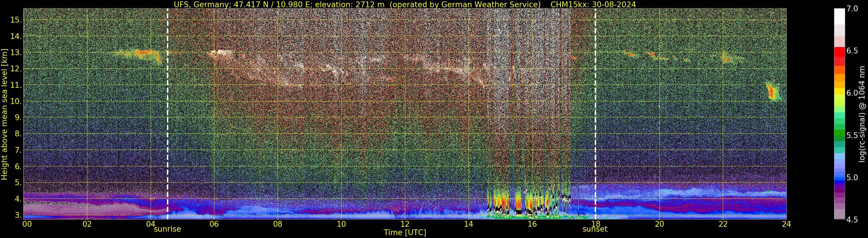
Task: Click the time axis tick '12'
Action: [405, 224]
